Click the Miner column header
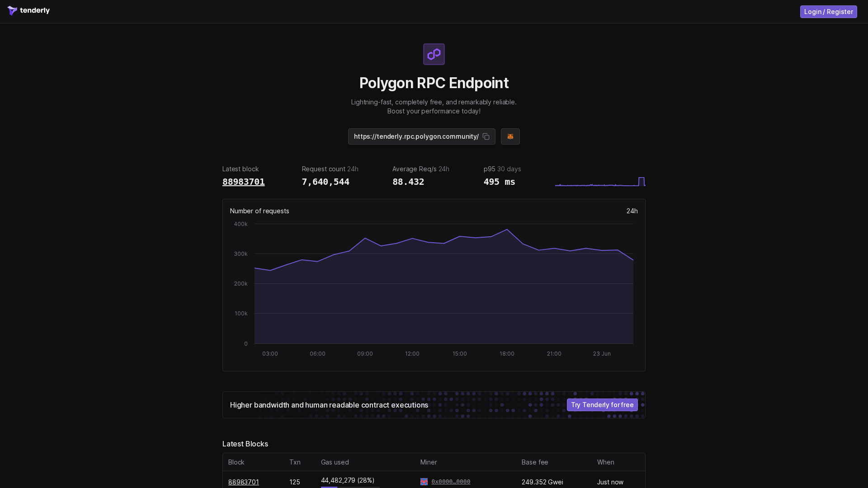 (x=429, y=462)
